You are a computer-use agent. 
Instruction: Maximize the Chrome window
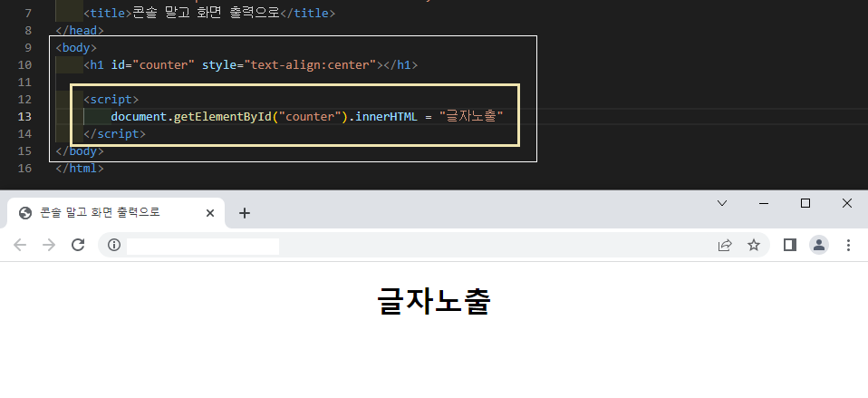click(805, 203)
